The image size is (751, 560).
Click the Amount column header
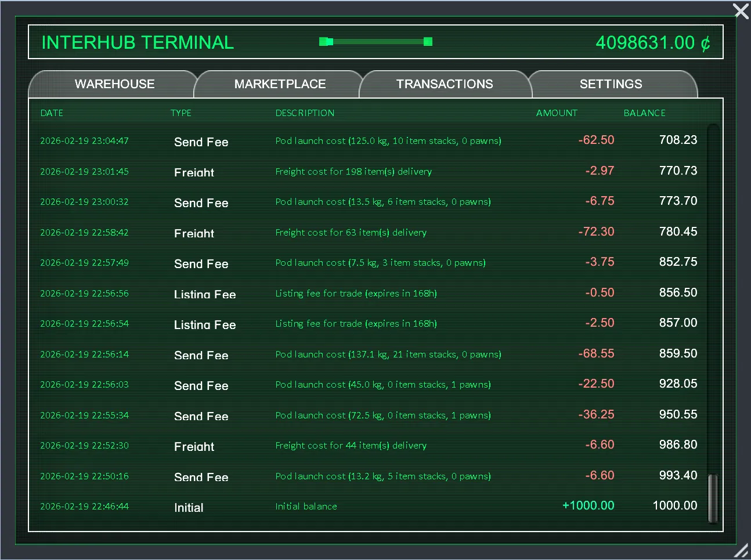[556, 113]
